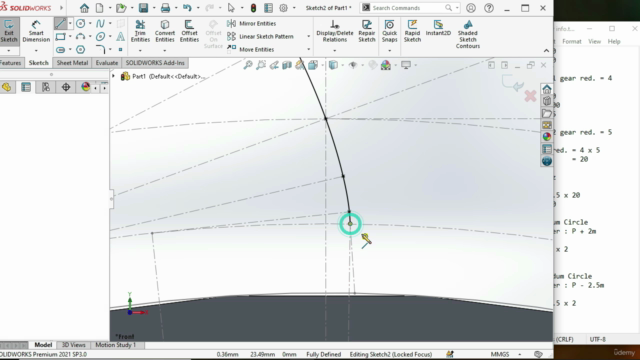Open the Options gear icon

[283, 8]
